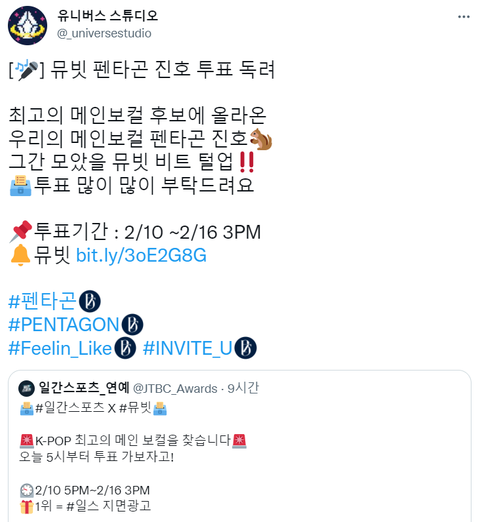Screen dimensions: 480x522
Task: Click the 9시간 timestamp on the quoted tweet
Action: tap(243, 388)
